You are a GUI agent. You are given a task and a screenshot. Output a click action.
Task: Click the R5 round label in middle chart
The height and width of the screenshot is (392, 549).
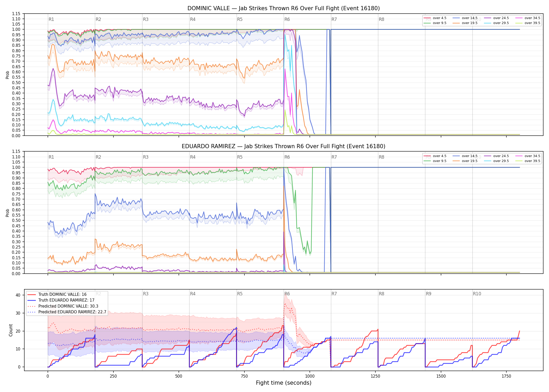[240, 157]
